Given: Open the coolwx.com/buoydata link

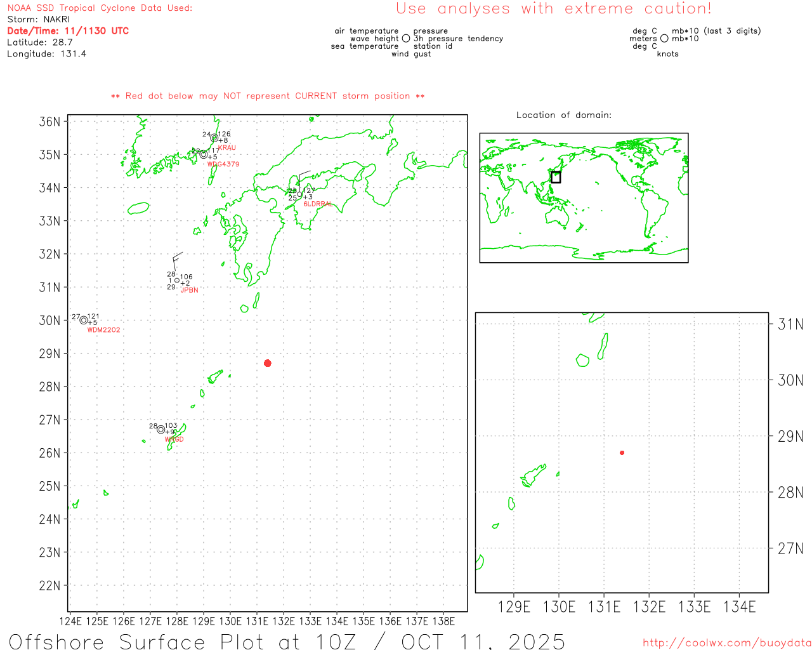Looking at the screenshot, I should click(726, 643).
